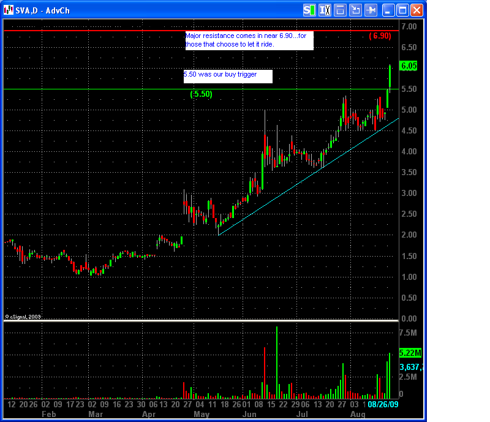Click the 08/26/09 date marker
This screenshot has width=490, height=422.
(383, 404)
